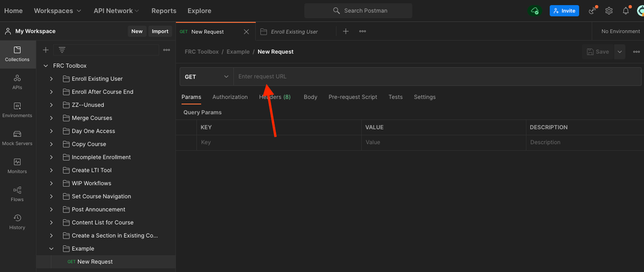Open the Monitors sidebar section
This screenshot has width=644, height=272.
pyautogui.click(x=17, y=165)
